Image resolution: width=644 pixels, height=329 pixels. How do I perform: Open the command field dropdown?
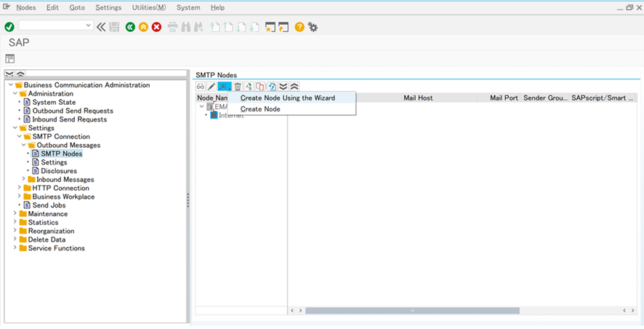coord(88,25)
